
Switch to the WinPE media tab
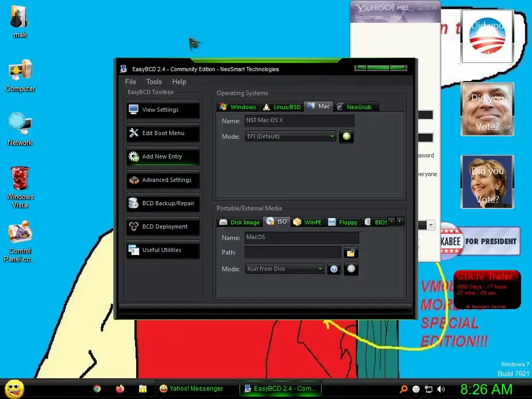(x=308, y=222)
